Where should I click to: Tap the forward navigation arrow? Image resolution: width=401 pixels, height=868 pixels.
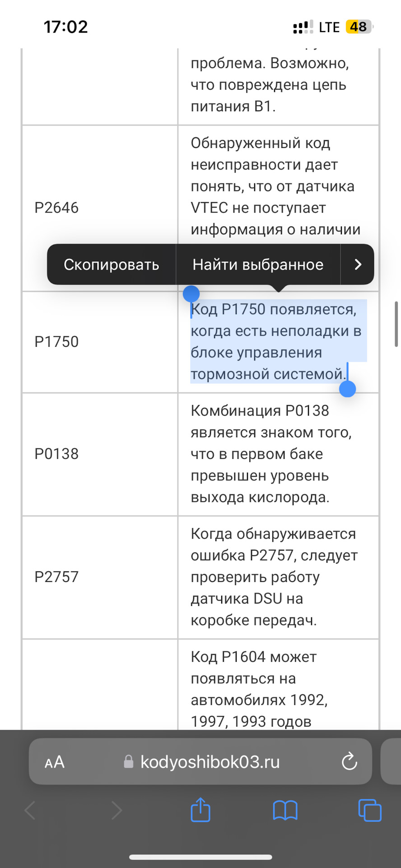[x=117, y=810]
